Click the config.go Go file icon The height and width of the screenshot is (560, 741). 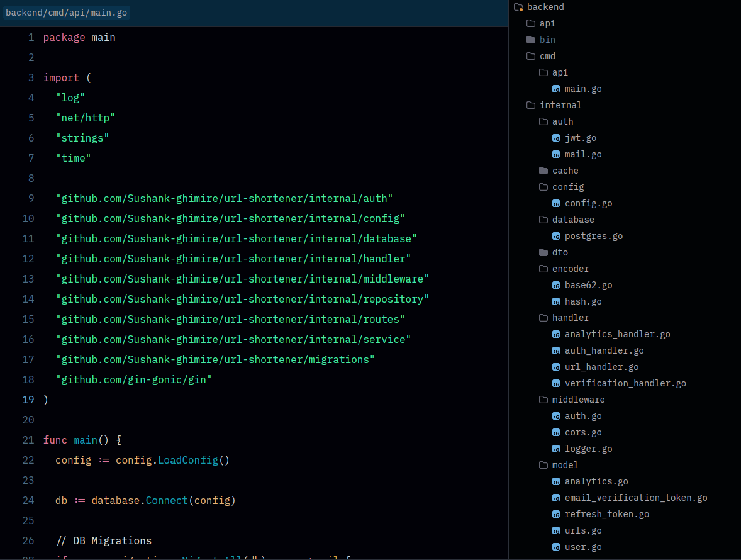click(556, 204)
